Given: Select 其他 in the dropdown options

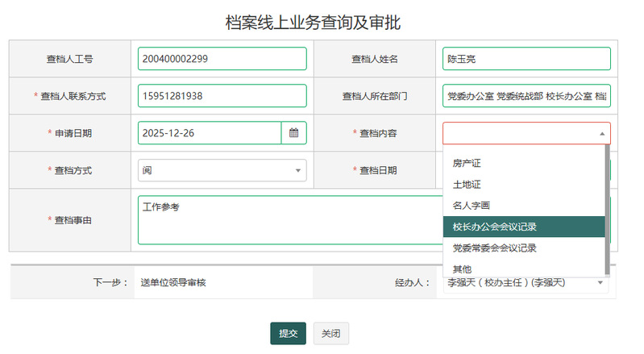Looking at the screenshot, I should pyautogui.click(x=462, y=269).
